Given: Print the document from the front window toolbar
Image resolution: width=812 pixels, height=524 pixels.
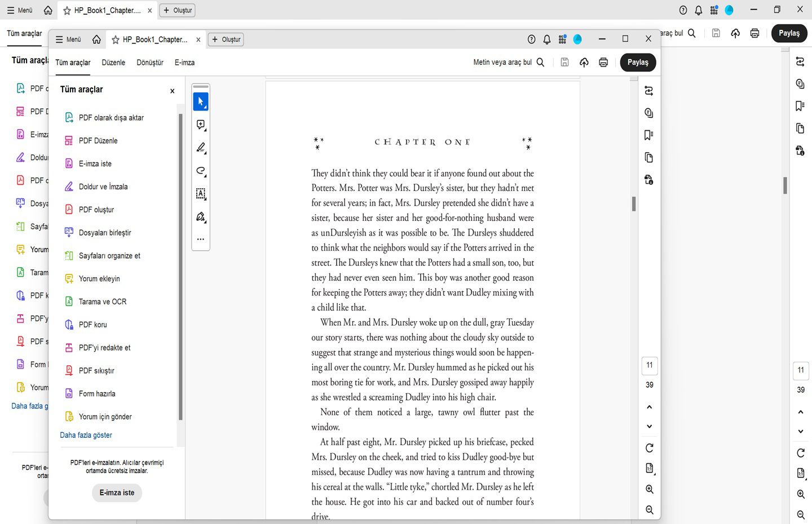Looking at the screenshot, I should point(603,63).
